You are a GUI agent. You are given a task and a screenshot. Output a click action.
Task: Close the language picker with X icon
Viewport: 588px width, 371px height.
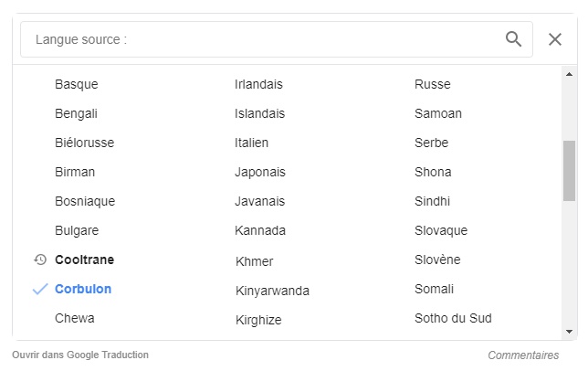555,39
